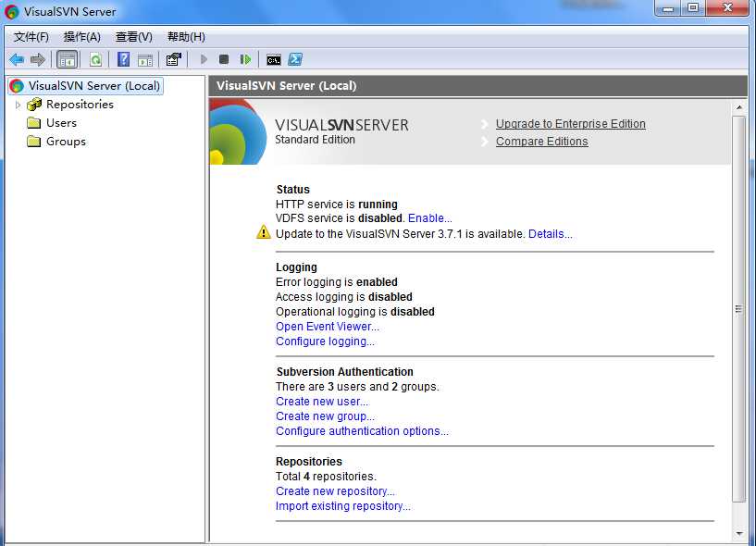Click the yellow update warning icon
This screenshot has width=756, height=546.
(264, 232)
